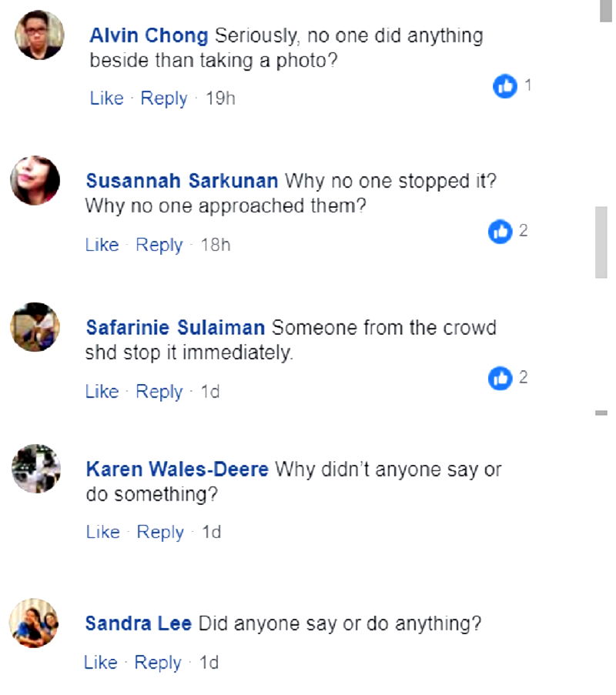Open Alvin Chong's profile picture
The height and width of the screenshot is (695, 616).
coord(39,35)
